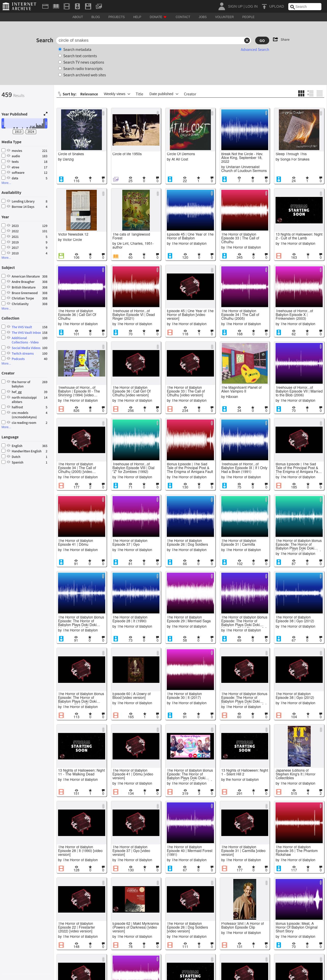Expand More creators list
The width and height of the screenshot is (327, 980).
click(x=6, y=427)
